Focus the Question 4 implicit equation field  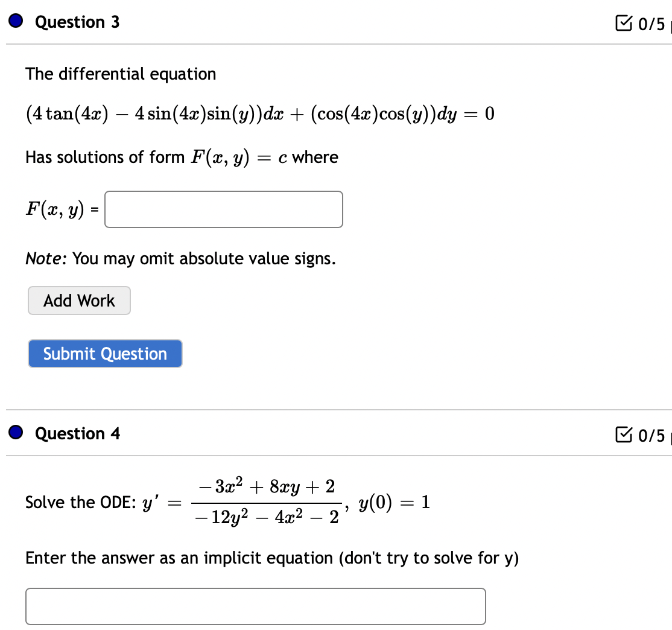[255, 606]
